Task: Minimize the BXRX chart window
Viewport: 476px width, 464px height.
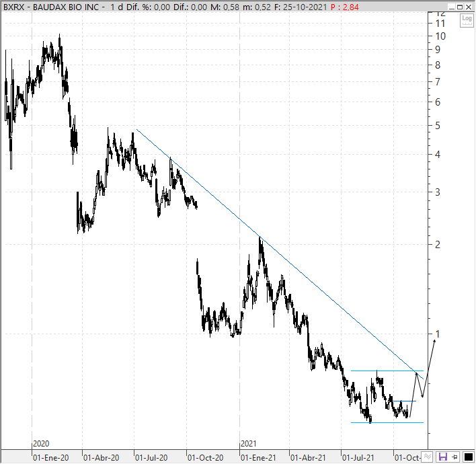Action: click(452, 7)
